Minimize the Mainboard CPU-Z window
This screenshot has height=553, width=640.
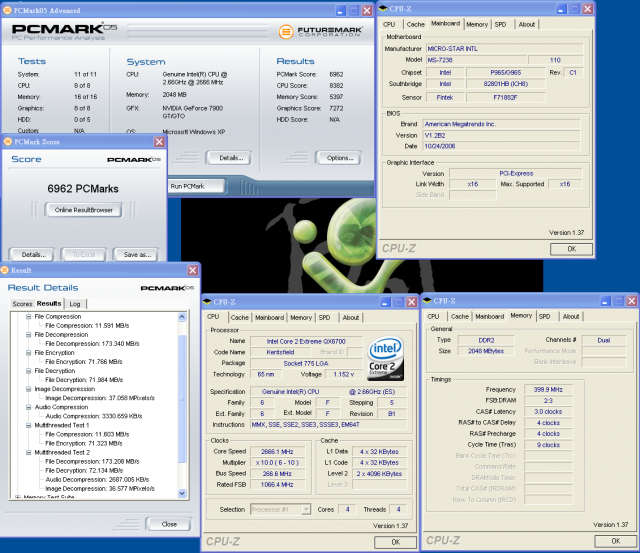pyautogui.click(x=562, y=9)
